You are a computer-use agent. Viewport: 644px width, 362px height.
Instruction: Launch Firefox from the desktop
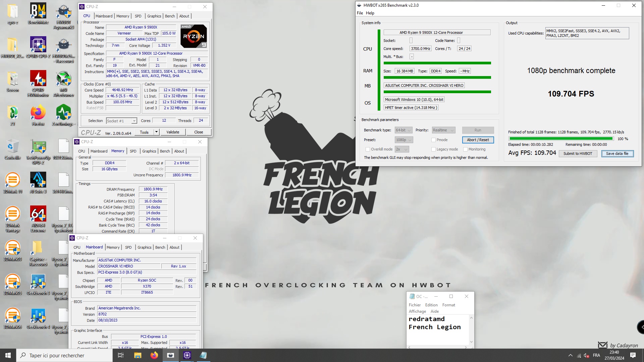point(38,115)
